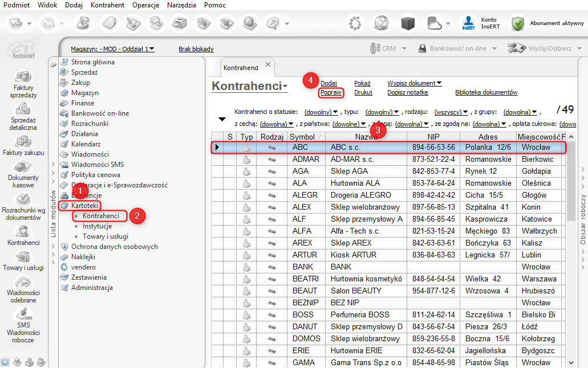Open Operacje menu

[x=145, y=5]
